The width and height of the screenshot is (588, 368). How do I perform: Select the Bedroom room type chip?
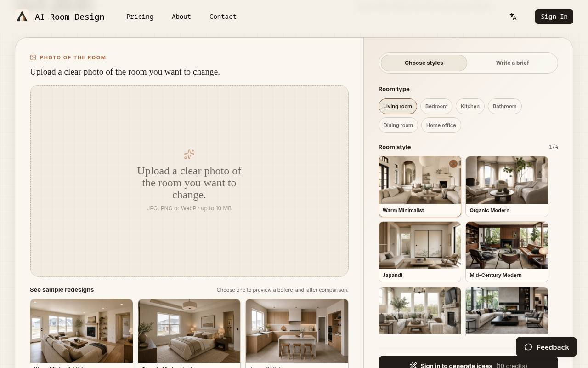[436, 106]
